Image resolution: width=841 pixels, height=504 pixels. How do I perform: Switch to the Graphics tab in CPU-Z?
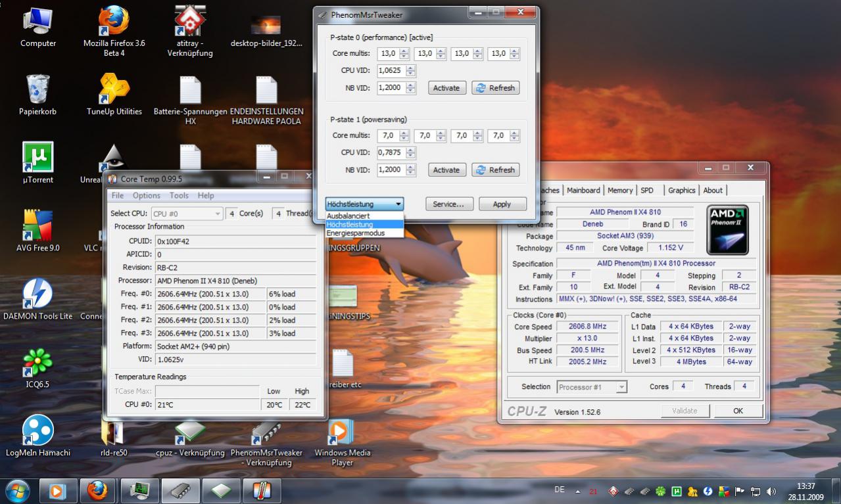click(x=681, y=190)
